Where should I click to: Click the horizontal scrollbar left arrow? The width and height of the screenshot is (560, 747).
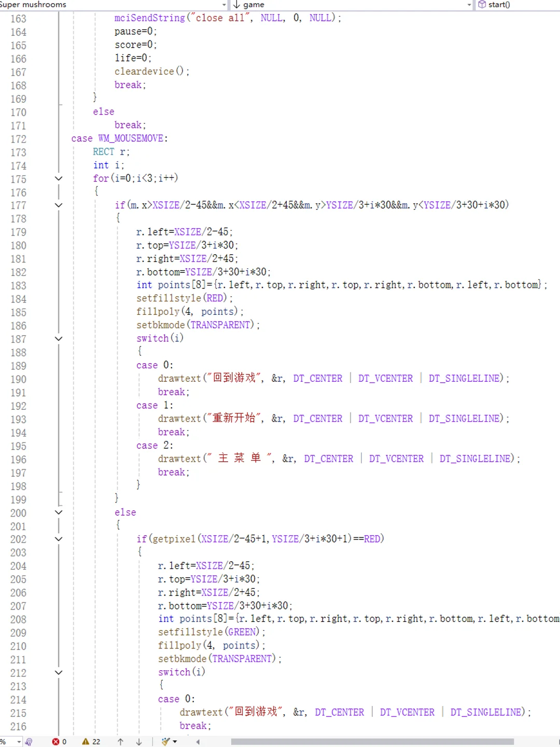(198, 742)
